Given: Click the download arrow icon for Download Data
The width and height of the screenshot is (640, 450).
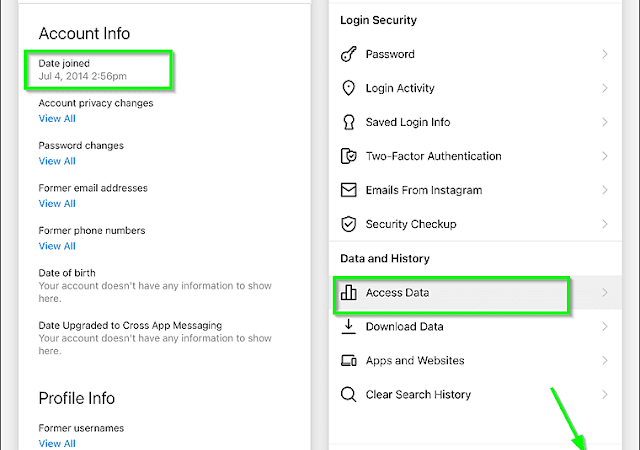Looking at the screenshot, I should pyautogui.click(x=349, y=326).
